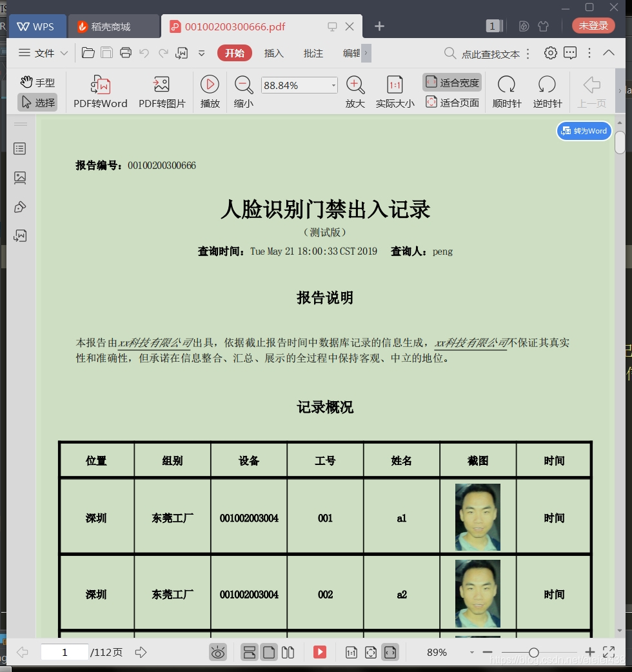Expand the quick access toolbar dropdown arrow
This screenshot has width=632, height=672.
click(x=201, y=53)
